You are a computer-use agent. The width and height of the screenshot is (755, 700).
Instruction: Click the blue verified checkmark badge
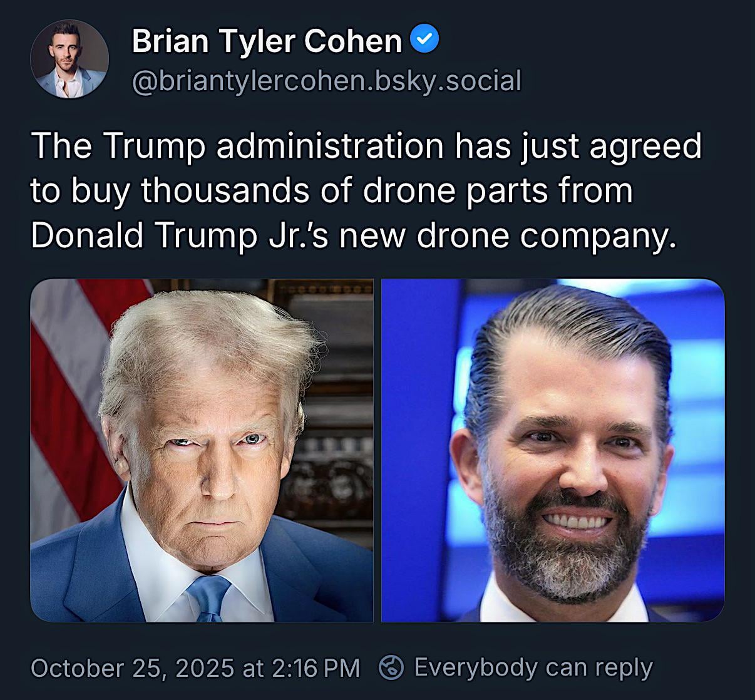tap(424, 40)
